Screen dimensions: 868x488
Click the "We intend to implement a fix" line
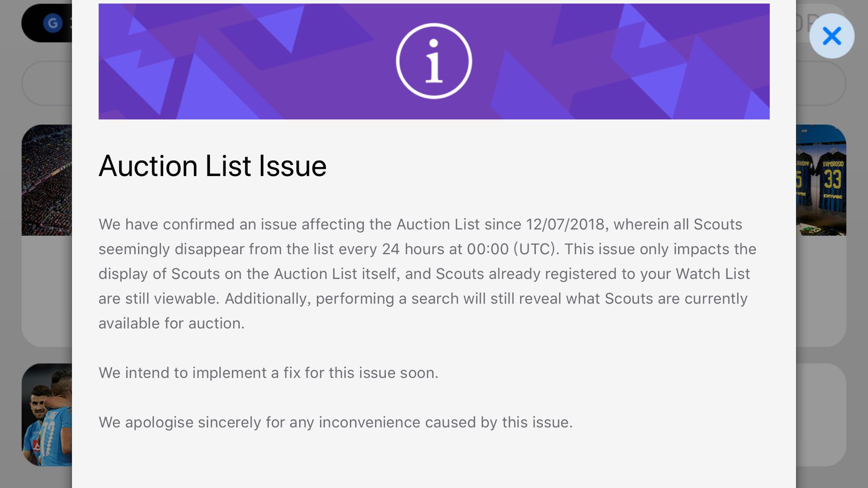tap(268, 373)
